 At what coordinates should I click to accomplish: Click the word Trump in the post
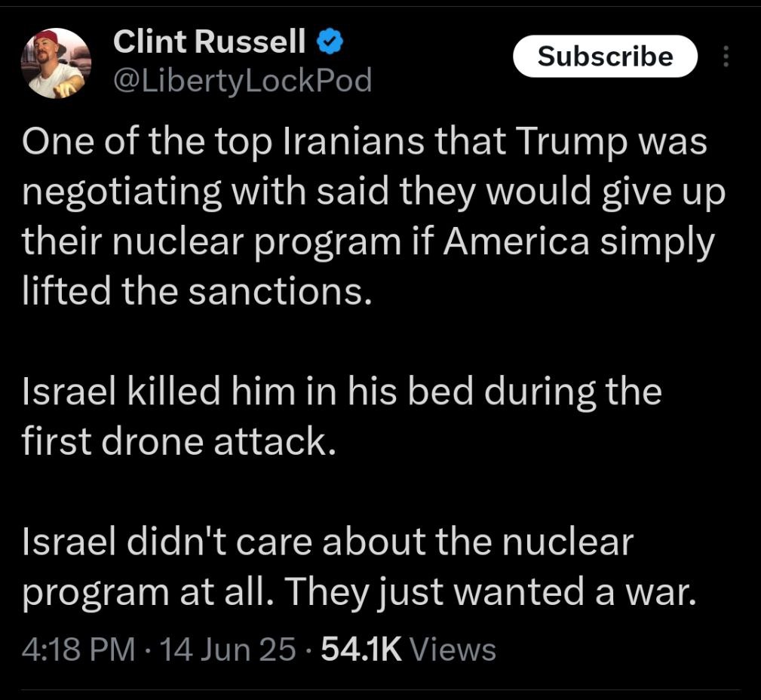tap(566, 143)
